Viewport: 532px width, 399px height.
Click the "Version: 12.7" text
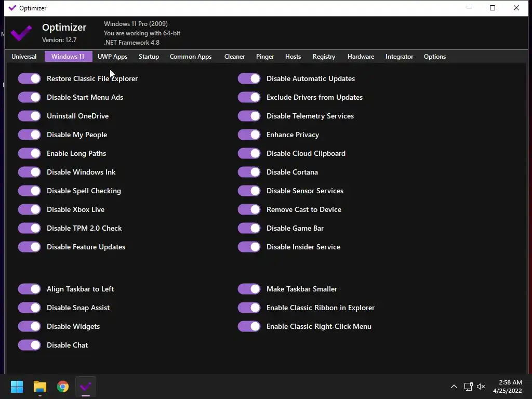(59, 40)
